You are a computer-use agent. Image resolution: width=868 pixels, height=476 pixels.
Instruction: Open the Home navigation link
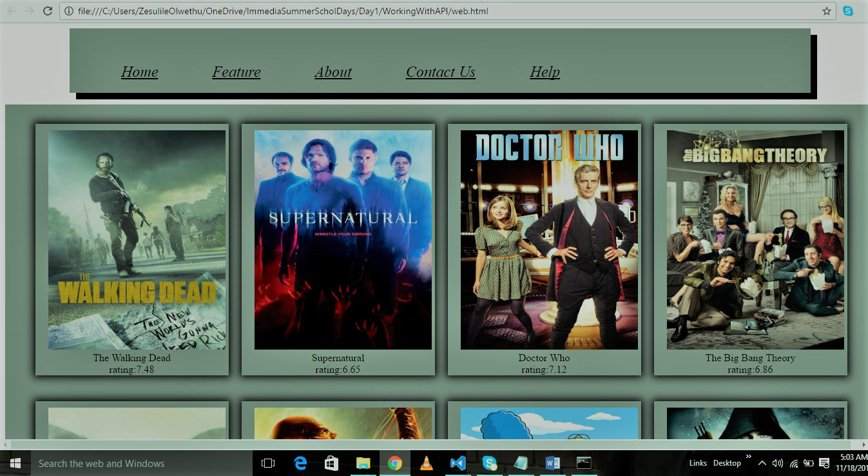(x=139, y=72)
